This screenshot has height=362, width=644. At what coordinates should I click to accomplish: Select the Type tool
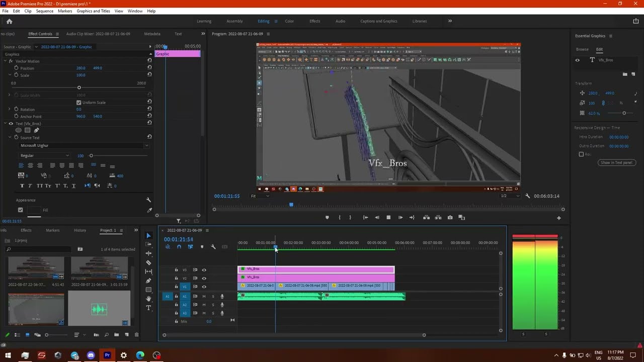(x=148, y=308)
